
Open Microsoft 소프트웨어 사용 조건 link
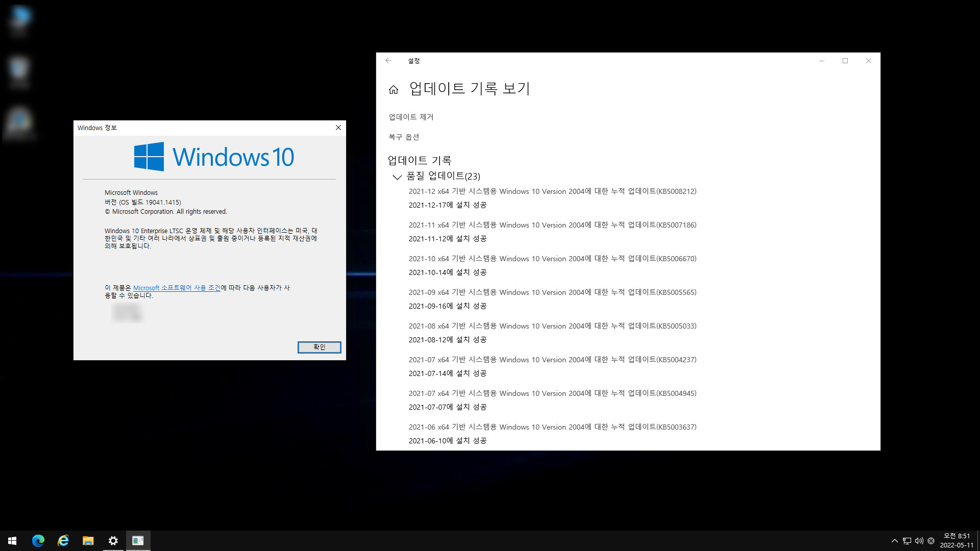[x=177, y=288]
